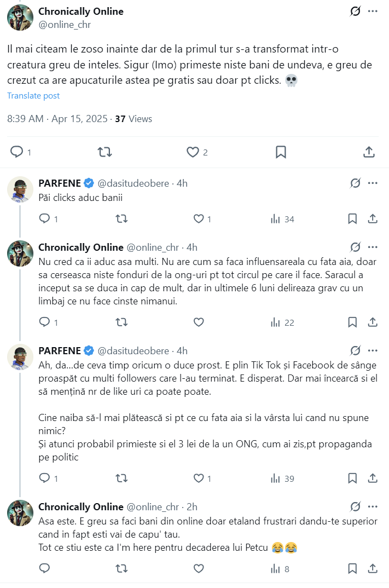
Task: Repost the reply with 22 views
Action: 122,322
